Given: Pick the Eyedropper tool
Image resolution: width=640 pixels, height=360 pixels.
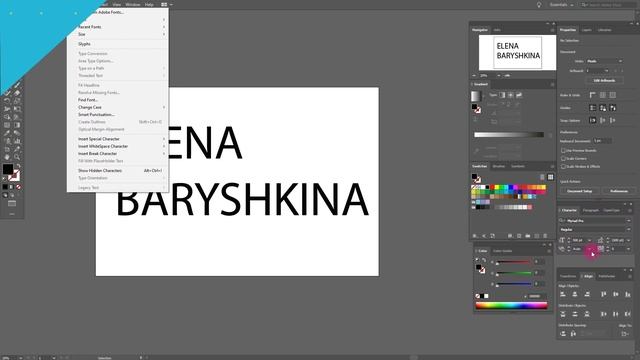Looking at the screenshot, I should [x=7, y=133].
